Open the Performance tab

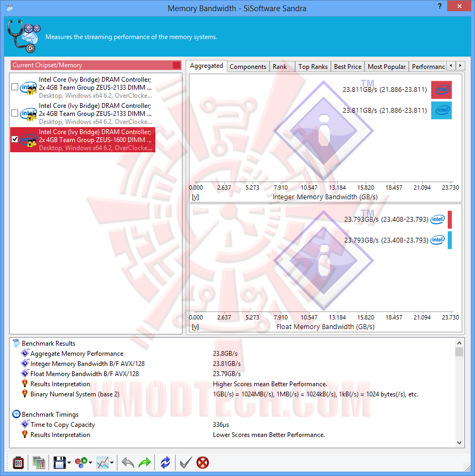(x=427, y=66)
